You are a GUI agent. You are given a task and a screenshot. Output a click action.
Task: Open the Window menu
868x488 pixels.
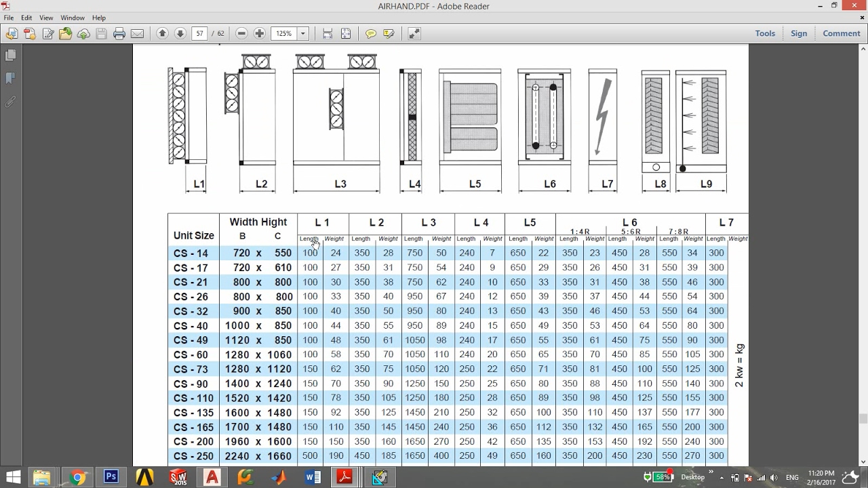pyautogui.click(x=73, y=18)
